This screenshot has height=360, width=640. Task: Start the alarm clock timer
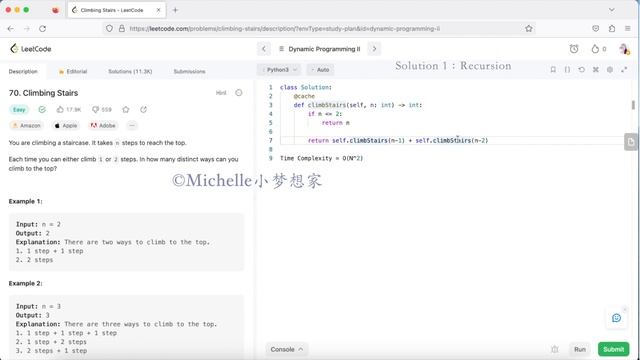point(574,49)
